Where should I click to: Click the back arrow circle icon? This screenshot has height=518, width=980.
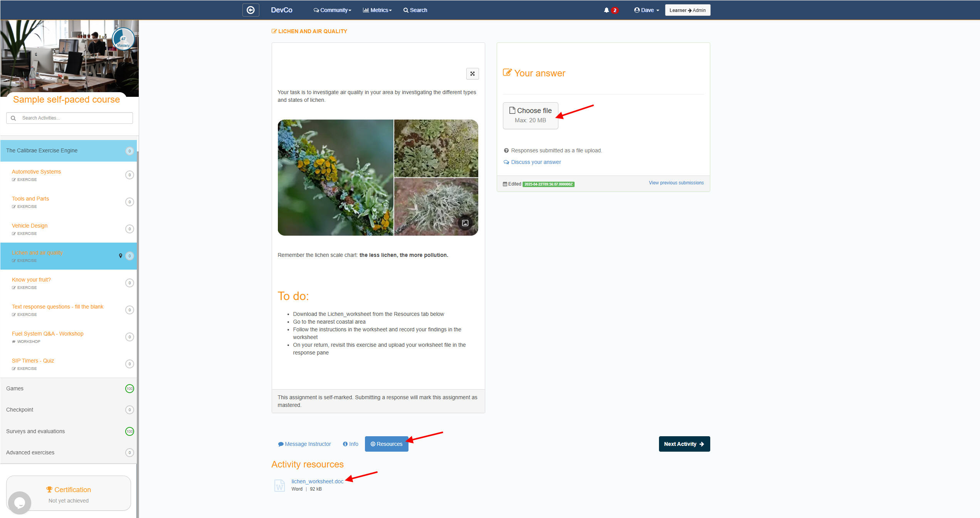(250, 10)
